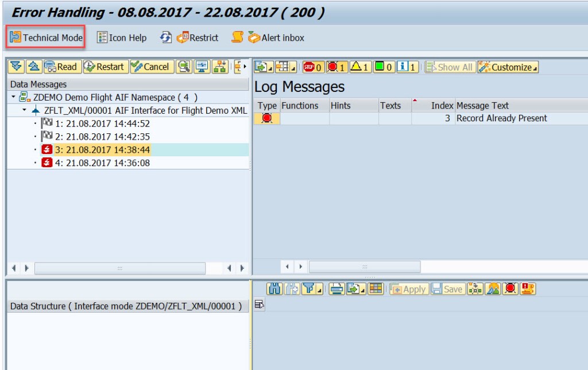Sort by the Index column header
The width and height of the screenshot is (588, 370).
tap(433, 106)
